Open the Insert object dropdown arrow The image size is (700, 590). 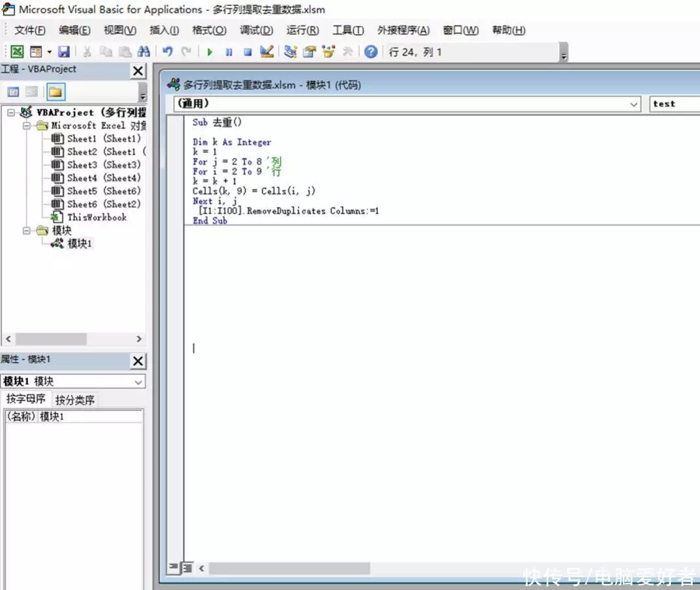[x=49, y=52]
